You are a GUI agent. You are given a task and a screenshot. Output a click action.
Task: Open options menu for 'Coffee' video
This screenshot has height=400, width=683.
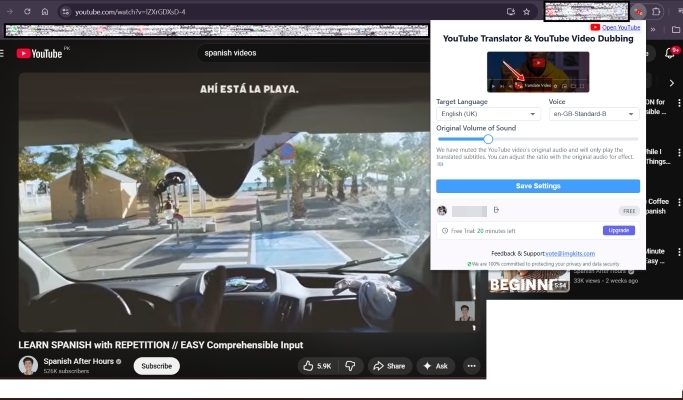click(679, 202)
